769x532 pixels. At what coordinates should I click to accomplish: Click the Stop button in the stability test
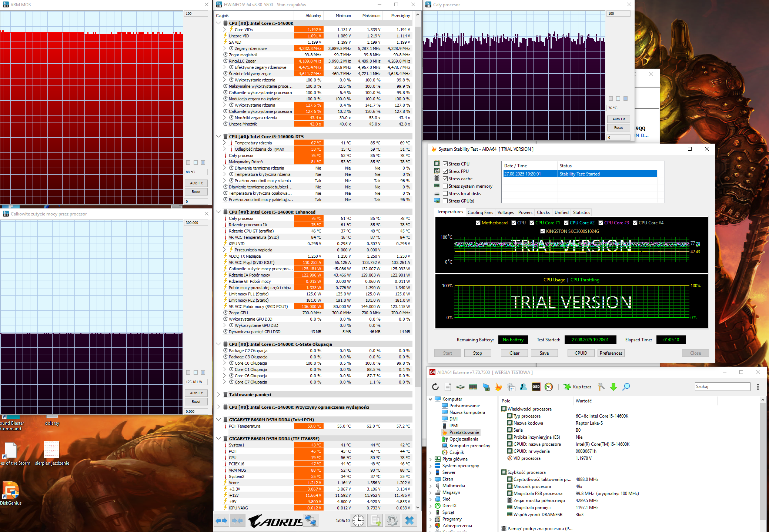477,353
